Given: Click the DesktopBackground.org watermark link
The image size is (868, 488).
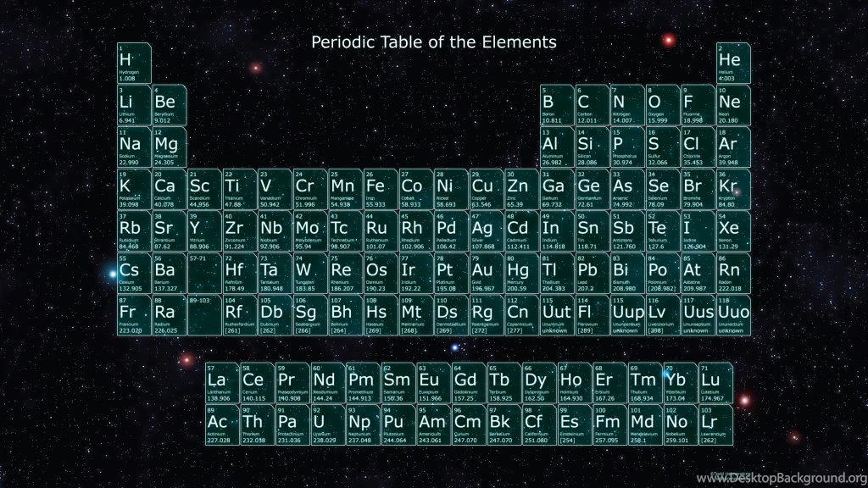Looking at the screenshot, I should (x=780, y=478).
